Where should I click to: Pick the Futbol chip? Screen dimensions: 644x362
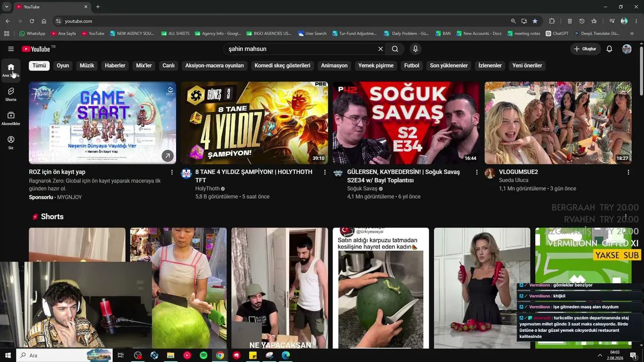point(412,65)
